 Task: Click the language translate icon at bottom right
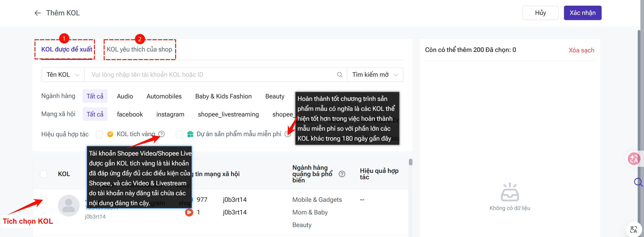(633, 230)
